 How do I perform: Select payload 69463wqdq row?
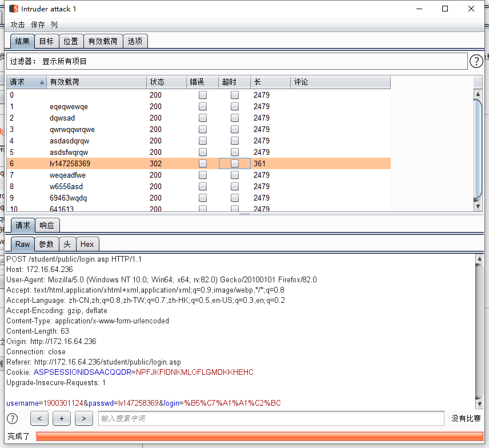[x=198, y=198]
